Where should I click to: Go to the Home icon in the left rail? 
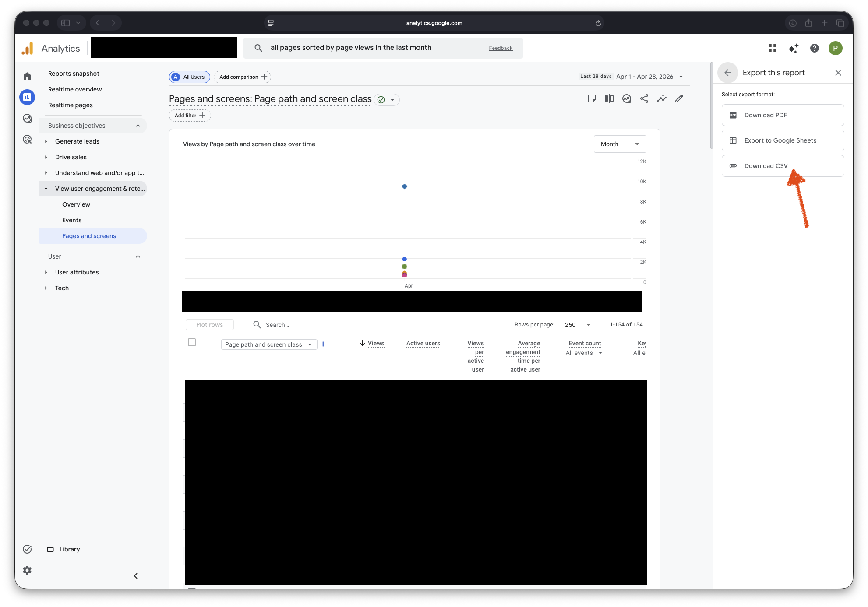27,76
